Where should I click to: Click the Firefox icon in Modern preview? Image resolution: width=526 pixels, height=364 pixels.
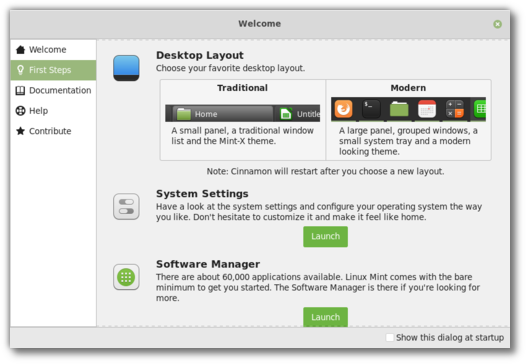(344, 109)
